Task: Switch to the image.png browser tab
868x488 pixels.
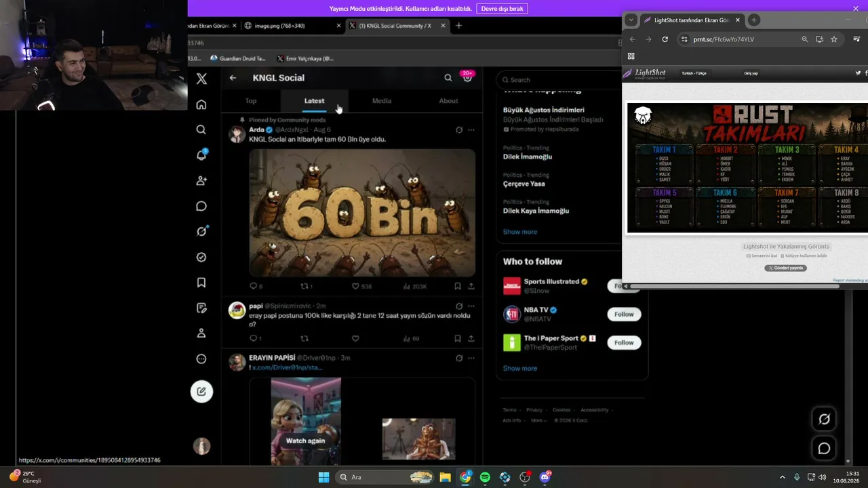Action: (292, 26)
